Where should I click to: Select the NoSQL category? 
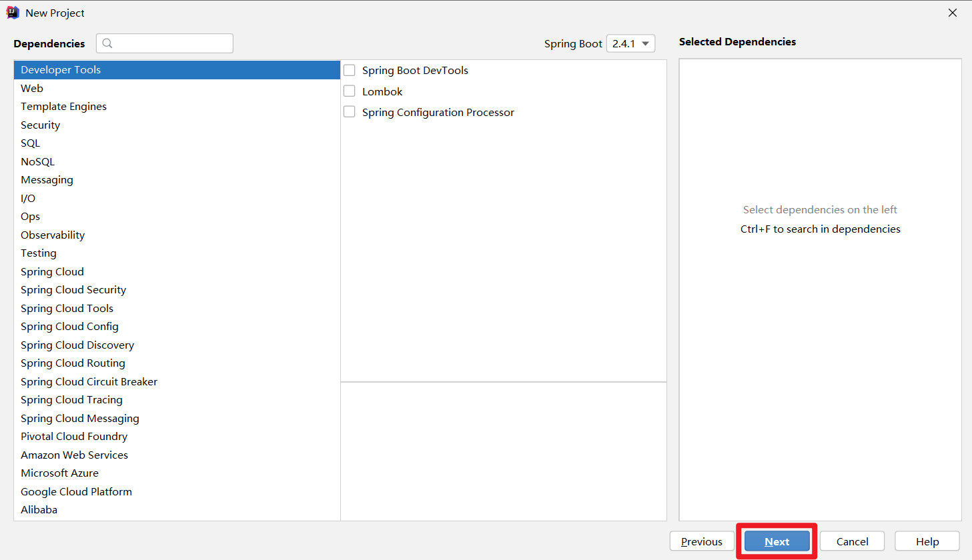(177, 161)
